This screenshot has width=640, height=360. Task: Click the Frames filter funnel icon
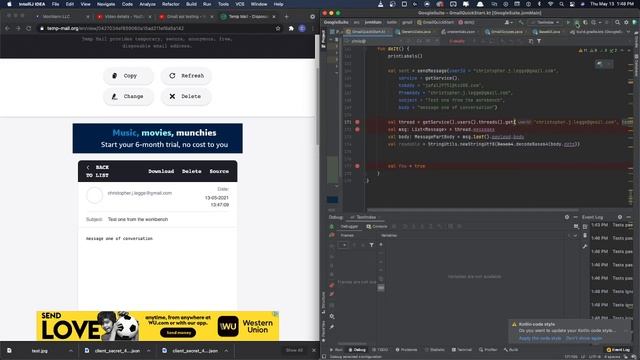point(371,245)
